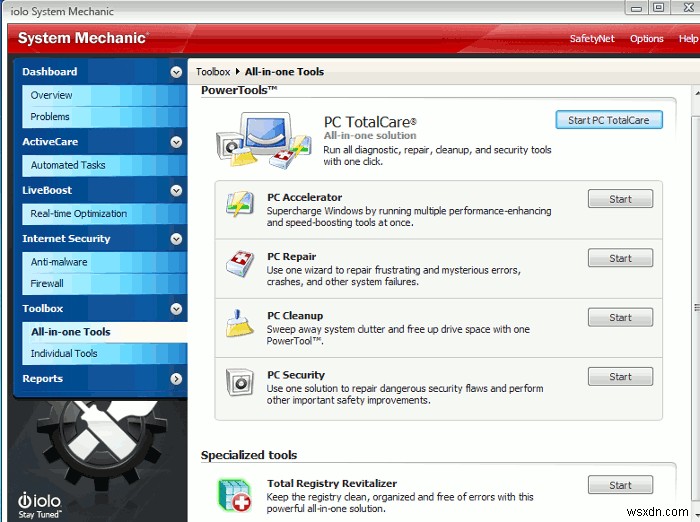
Task: Open the Problems page
Action: [x=104, y=117]
